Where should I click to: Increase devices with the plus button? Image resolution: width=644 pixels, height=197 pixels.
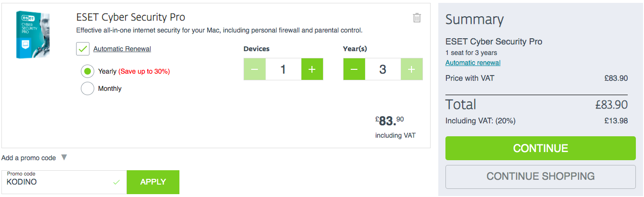[x=312, y=69]
